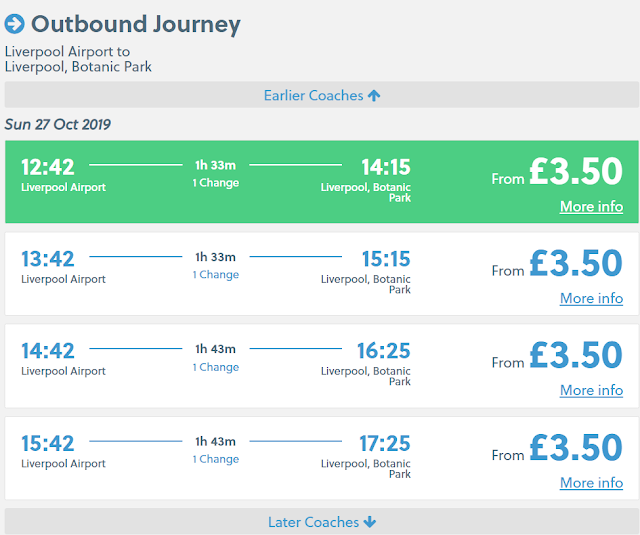Image resolution: width=640 pixels, height=535 pixels.
Task: Open More info for 13:42 coach
Action: click(591, 298)
